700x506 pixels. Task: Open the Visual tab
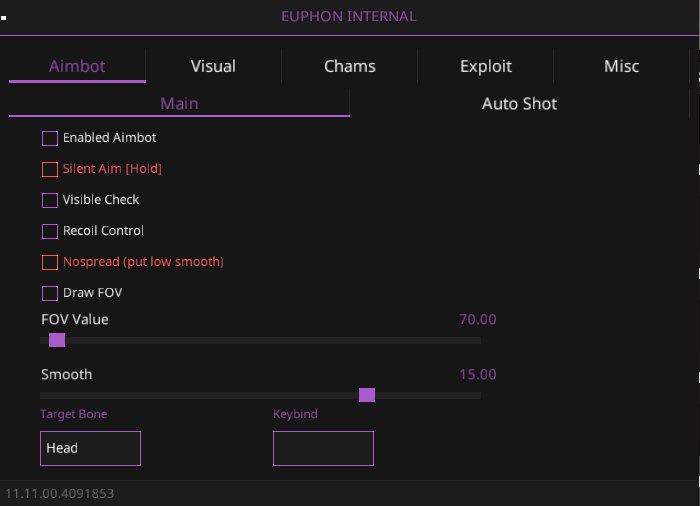tap(213, 67)
